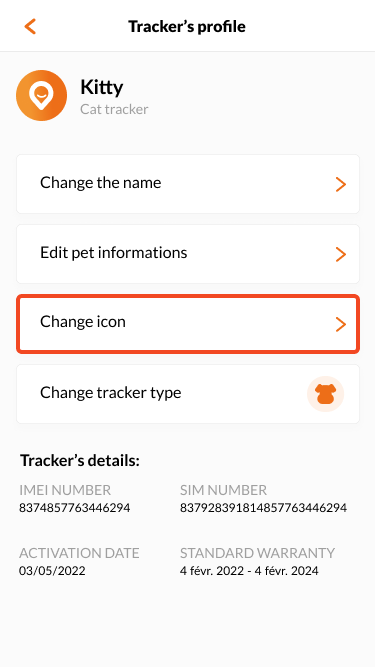Open the Edit pet informations option
Screen dimensions: 375x667
[x=188, y=254]
